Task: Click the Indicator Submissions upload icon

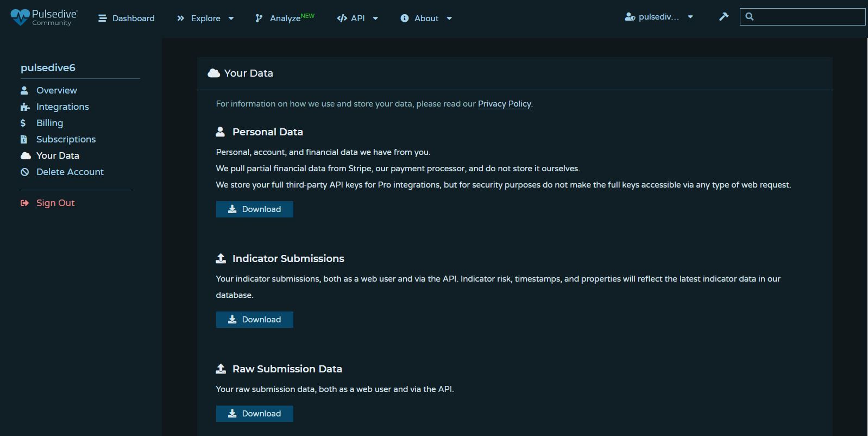Action: click(x=221, y=258)
